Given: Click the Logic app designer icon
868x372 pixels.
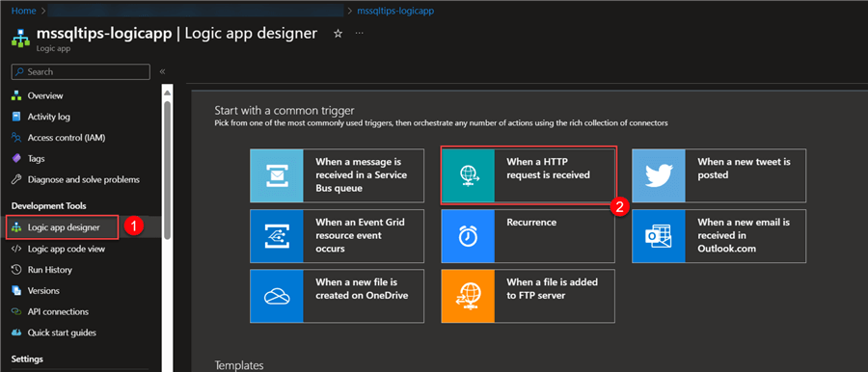Looking at the screenshot, I should point(16,227).
